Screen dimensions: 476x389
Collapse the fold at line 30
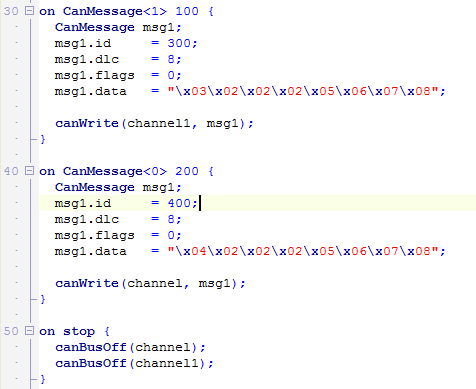pos(30,11)
